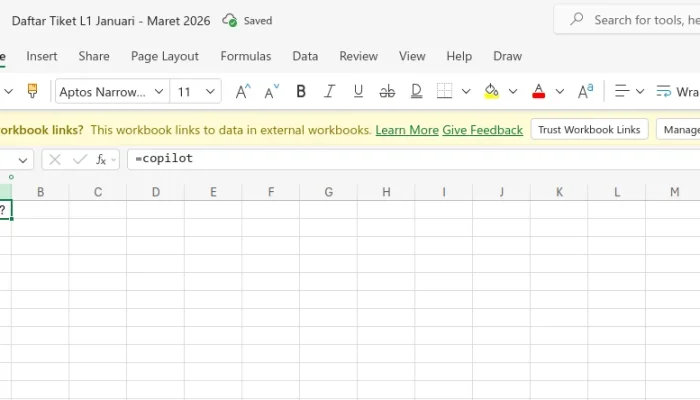The width and height of the screenshot is (700, 400).
Task: Switch to the Page Layout tab
Action: tap(165, 56)
